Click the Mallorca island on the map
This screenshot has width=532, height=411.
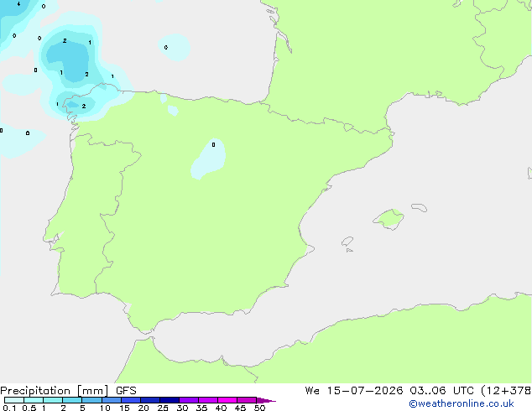[x=389, y=219]
